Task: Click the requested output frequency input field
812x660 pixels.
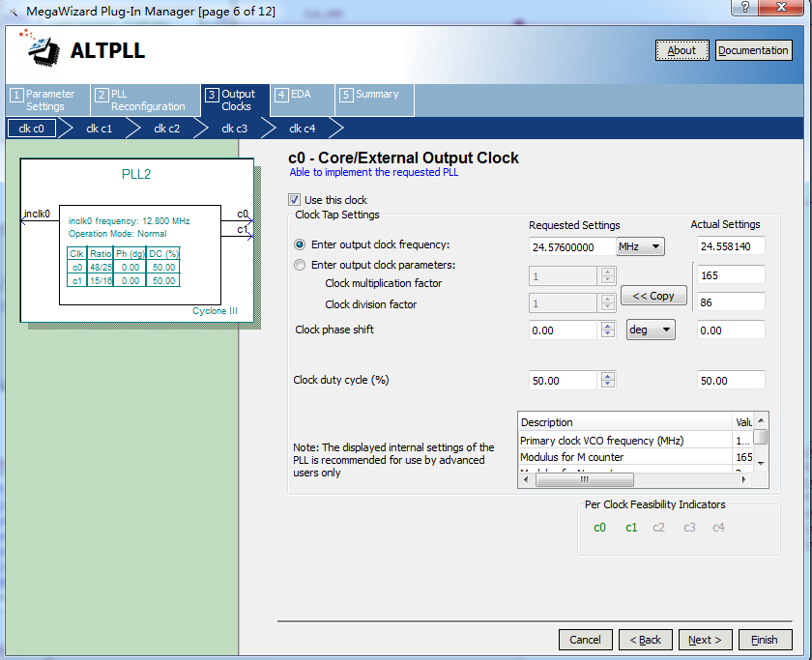Action: (571, 247)
